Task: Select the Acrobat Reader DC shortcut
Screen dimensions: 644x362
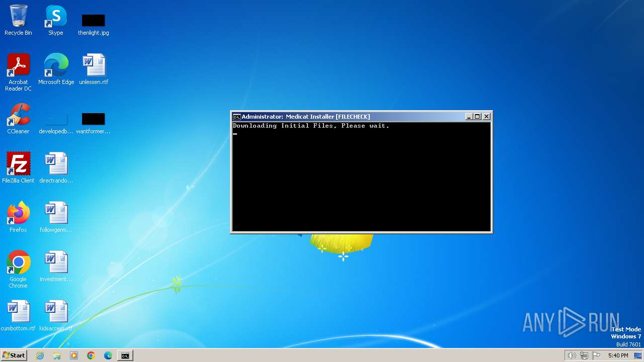Action: (x=18, y=72)
